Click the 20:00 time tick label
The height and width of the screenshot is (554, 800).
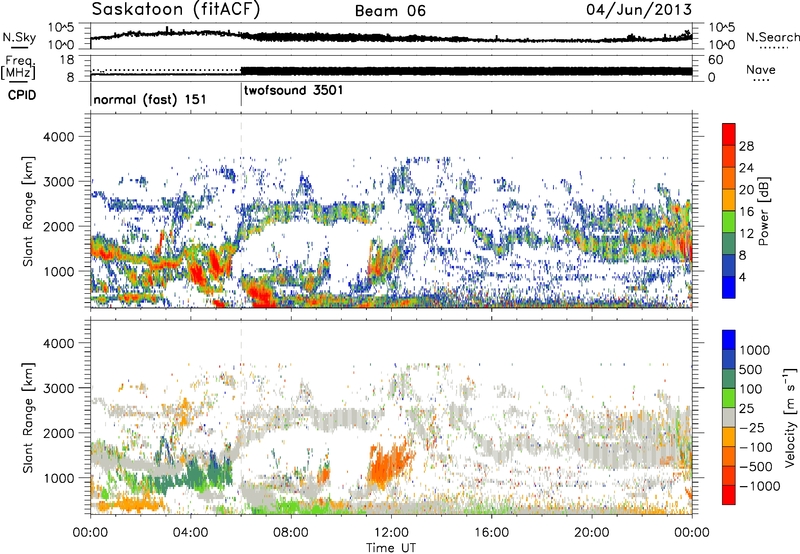592,533
